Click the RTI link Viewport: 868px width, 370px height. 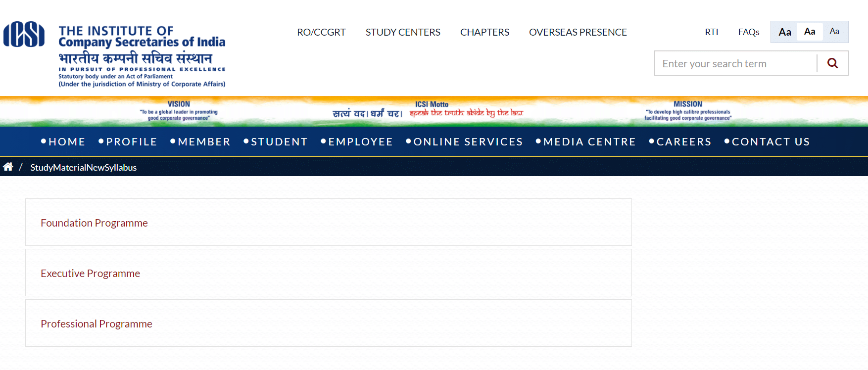coord(711,32)
